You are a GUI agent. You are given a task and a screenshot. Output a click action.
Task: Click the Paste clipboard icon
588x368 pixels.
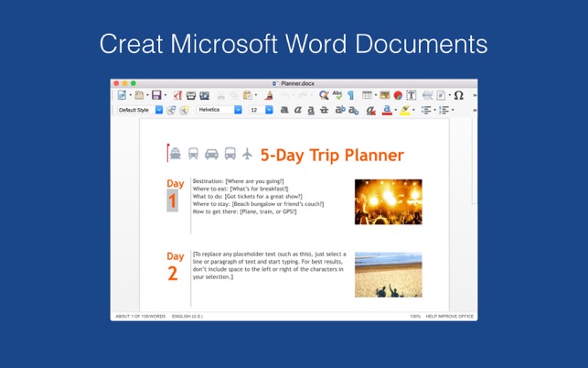(248, 95)
